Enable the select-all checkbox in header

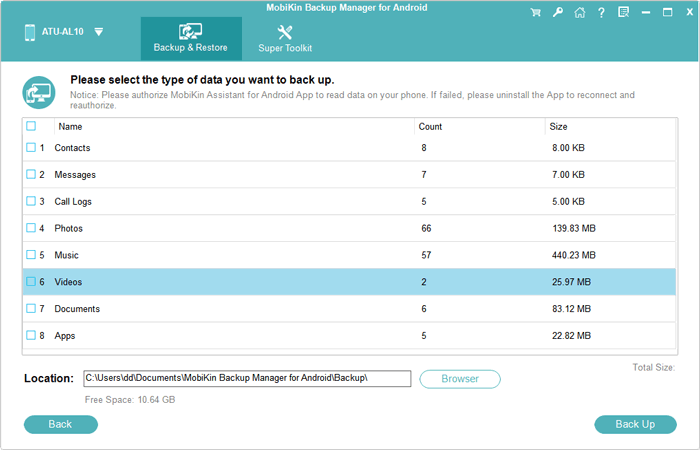(x=31, y=126)
